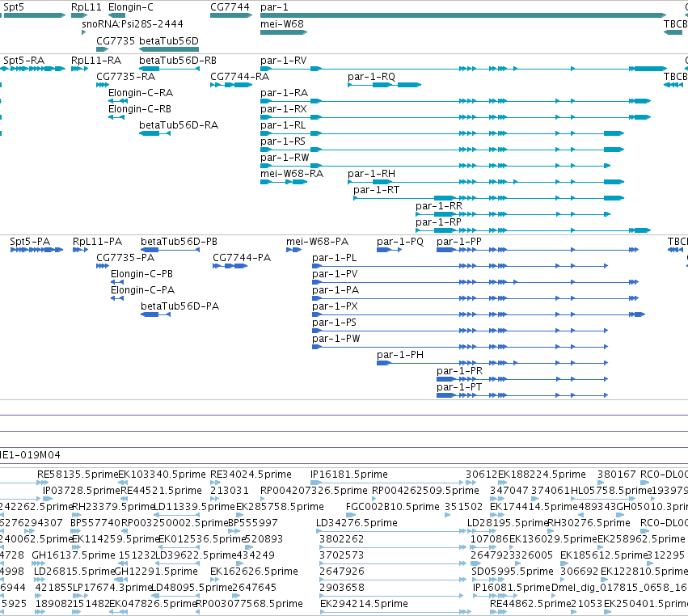Select the par-1-PR protein label

(x=460, y=371)
